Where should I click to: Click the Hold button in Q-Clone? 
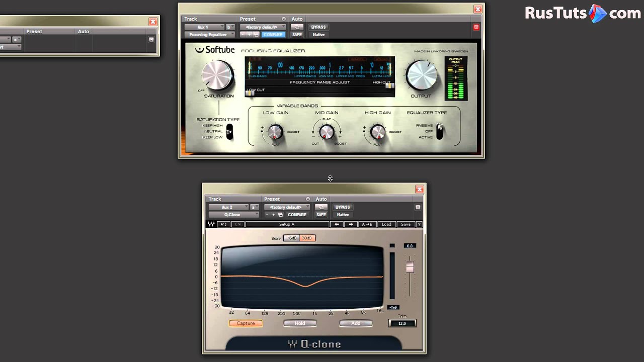click(300, 323)
